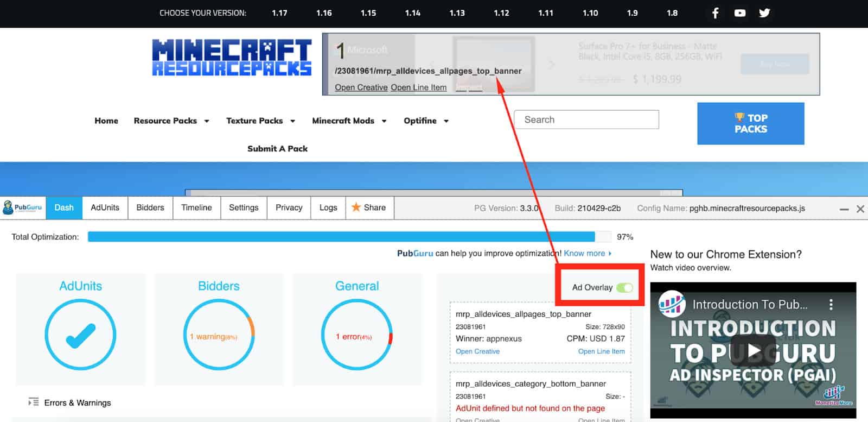Open the video options three-dot menu
This screenshot has height=422, width=868.
[831, 305]
